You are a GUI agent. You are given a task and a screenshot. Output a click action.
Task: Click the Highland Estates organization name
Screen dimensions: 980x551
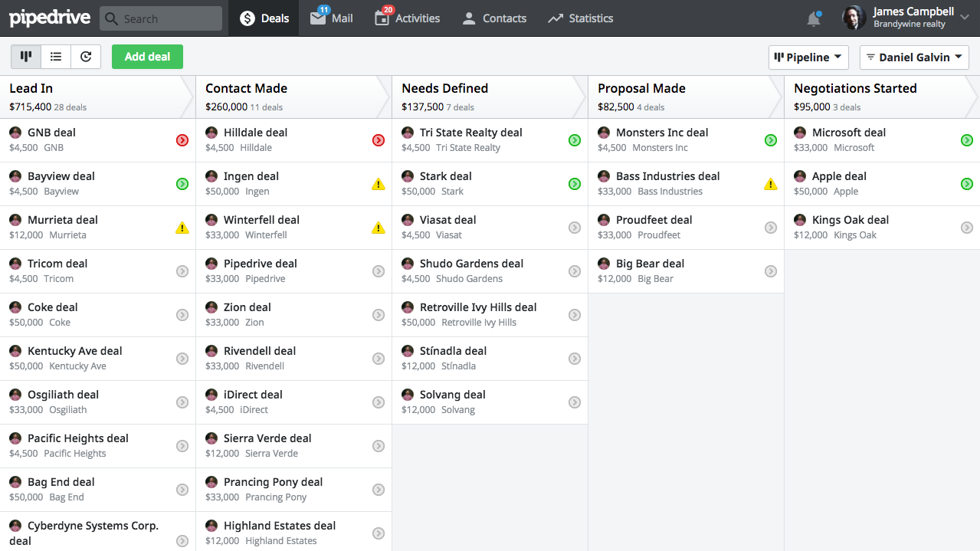281,541
